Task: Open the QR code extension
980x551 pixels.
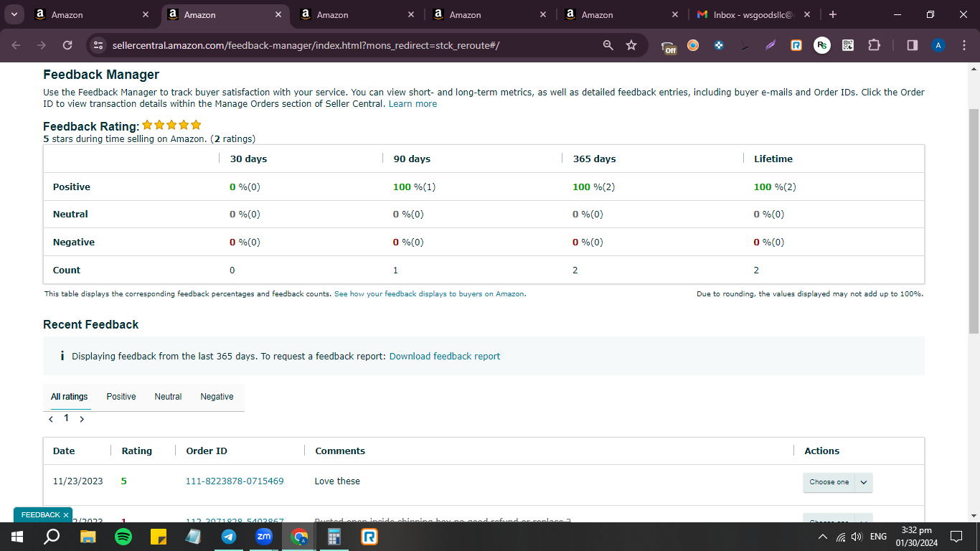Action: click(x=848, y=45)
